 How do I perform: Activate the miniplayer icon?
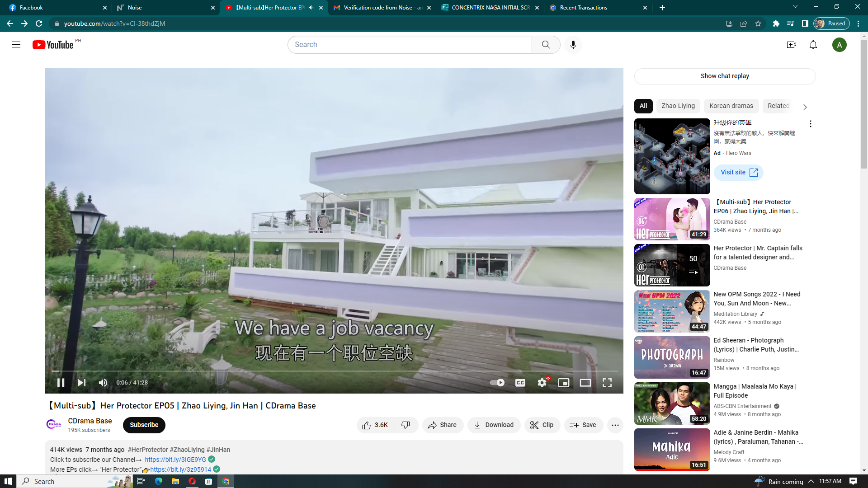tap(564, 383)
